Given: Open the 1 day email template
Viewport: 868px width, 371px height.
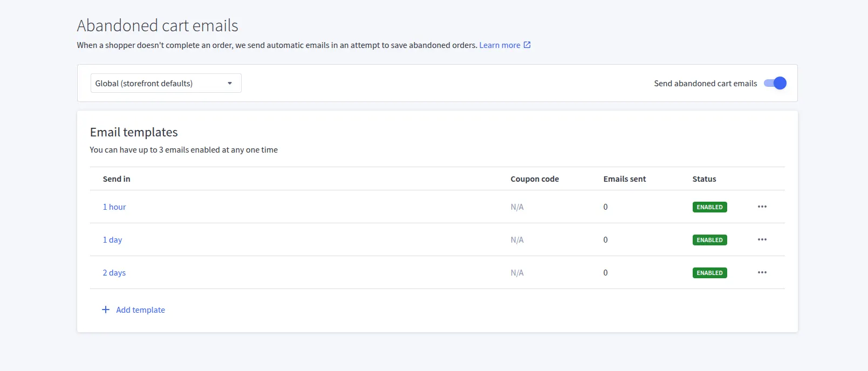Looking at the screenshot, I should tap(112, 240).
